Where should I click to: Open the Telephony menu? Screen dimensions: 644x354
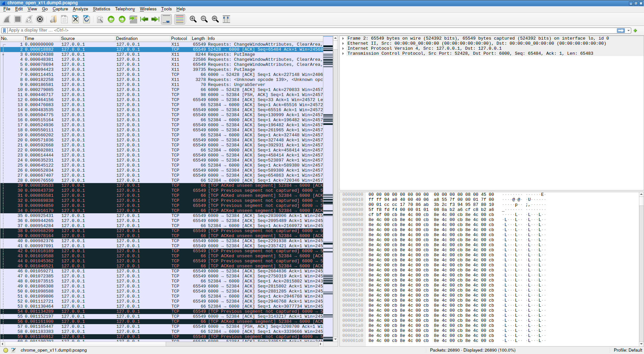point(125,9)
